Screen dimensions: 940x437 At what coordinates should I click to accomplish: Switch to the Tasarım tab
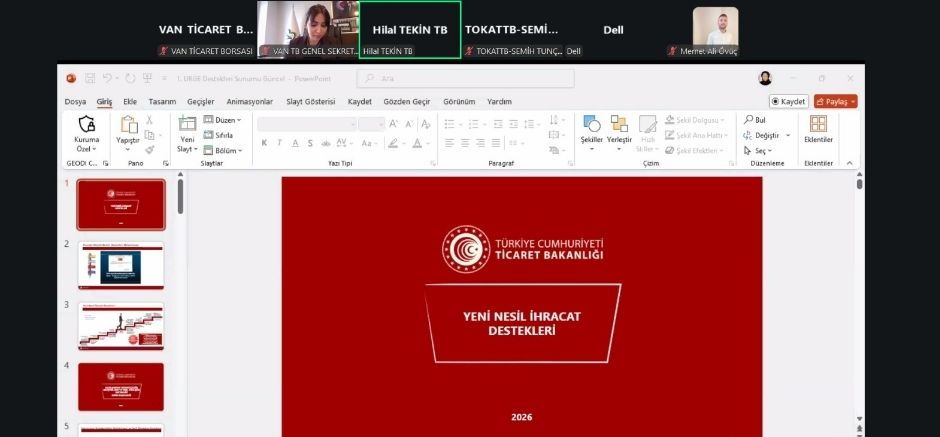[x=162, y=102]
